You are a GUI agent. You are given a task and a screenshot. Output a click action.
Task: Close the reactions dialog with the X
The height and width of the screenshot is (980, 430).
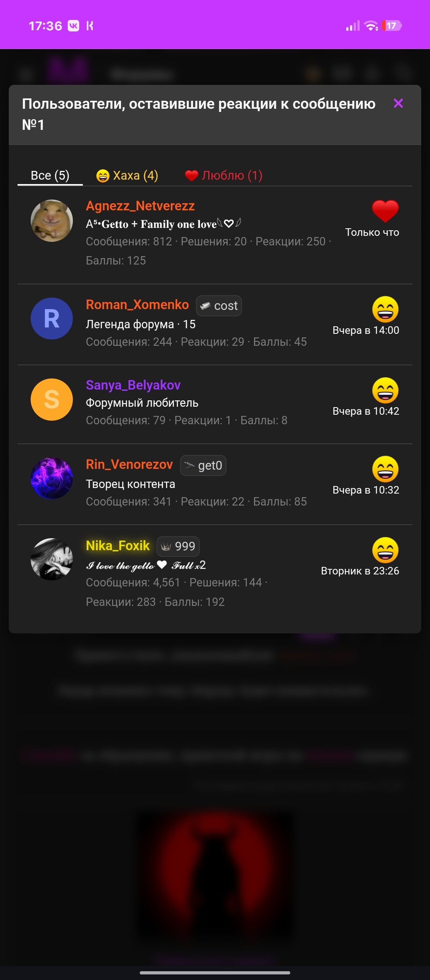(398, 104)
